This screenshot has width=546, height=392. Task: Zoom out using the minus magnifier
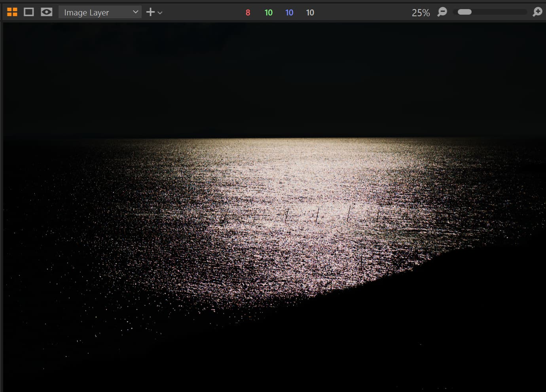442,12
